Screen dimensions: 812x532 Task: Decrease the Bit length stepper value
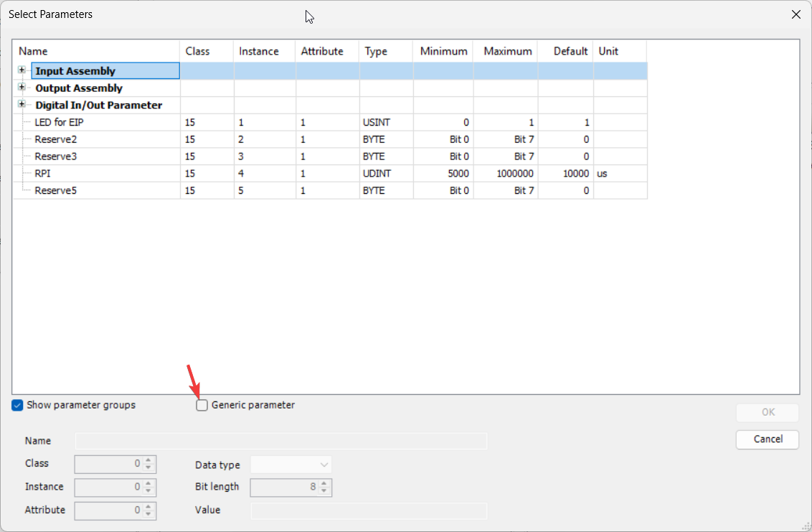(x=324, y=492)
